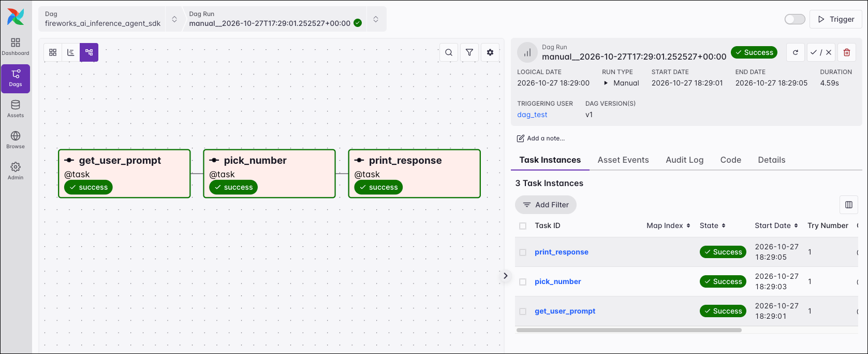This screenshot has width=868, height=354.
Task: Click success badge on pick_number node
Action: coord(233,187)
